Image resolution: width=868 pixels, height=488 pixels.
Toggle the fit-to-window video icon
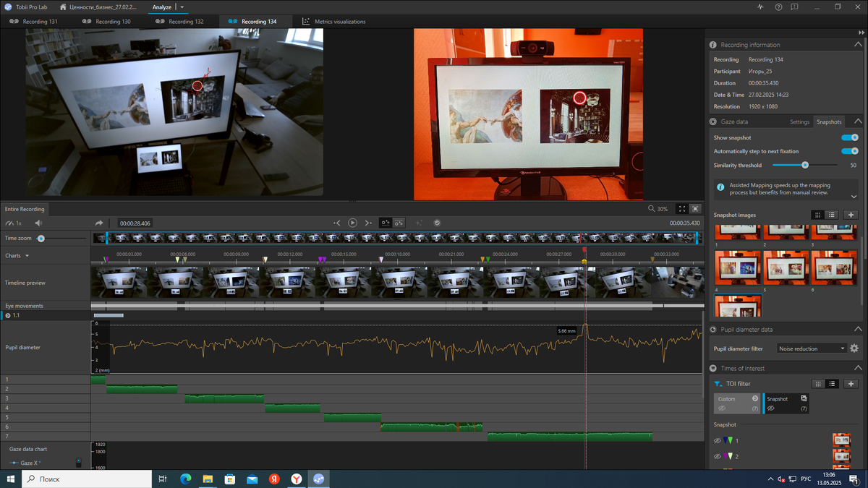[x=695, y=208]
